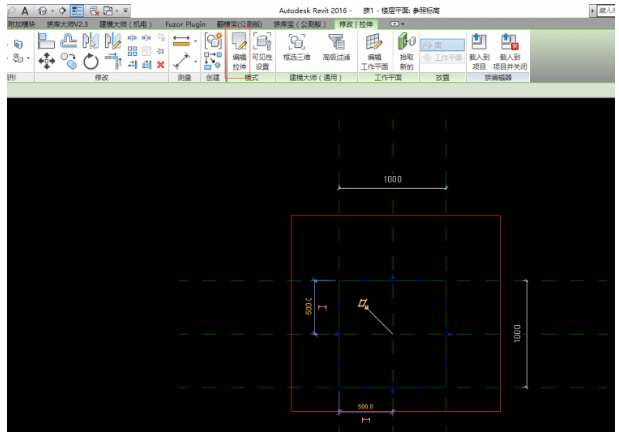The height and width of the screenshot is (437, 619).
Task: Open the 建模大师(机电) ribbon tab
Action: tap(126, 23)
